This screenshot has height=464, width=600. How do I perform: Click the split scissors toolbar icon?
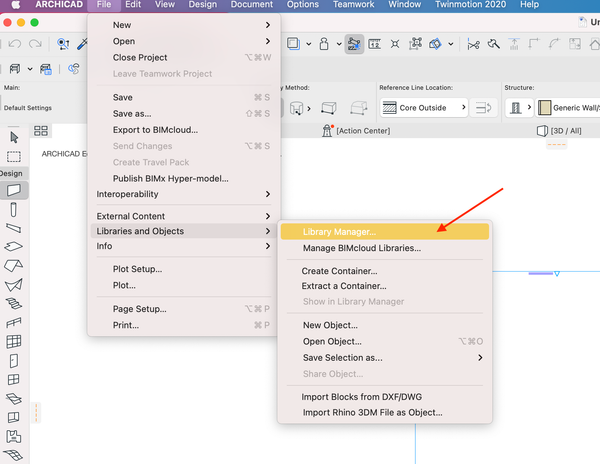(x=473, y=44)
